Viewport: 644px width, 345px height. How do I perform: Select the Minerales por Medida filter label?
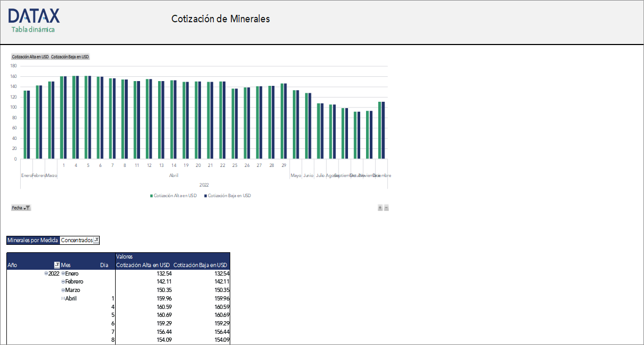[x=33, y=241]
